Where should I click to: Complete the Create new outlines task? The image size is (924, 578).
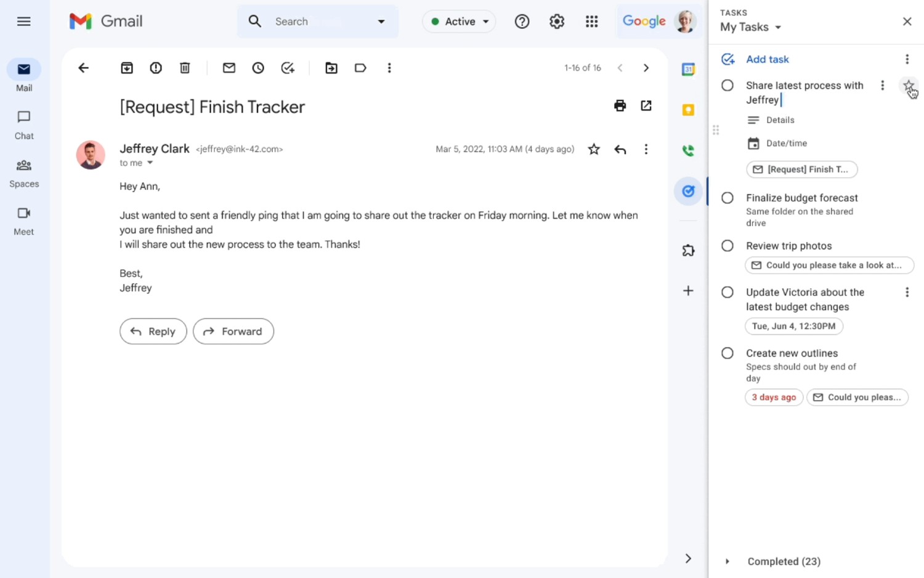tap(727, 353)
